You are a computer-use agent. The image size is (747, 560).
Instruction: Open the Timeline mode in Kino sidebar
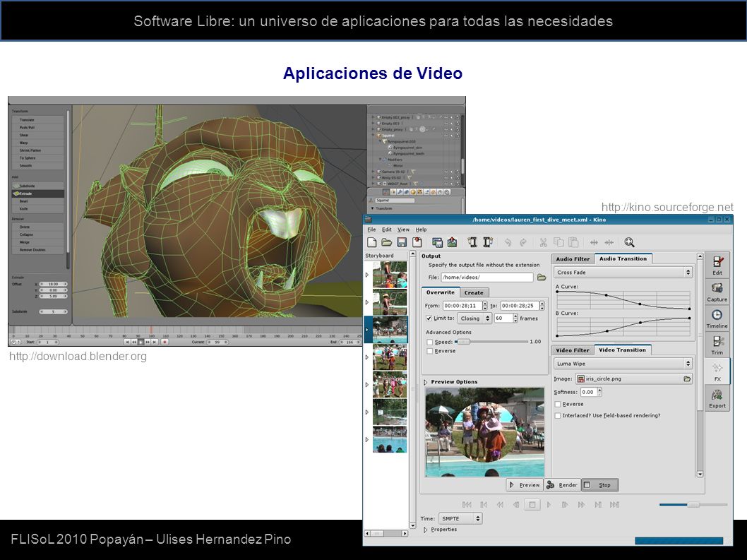[x=717, y=319]
